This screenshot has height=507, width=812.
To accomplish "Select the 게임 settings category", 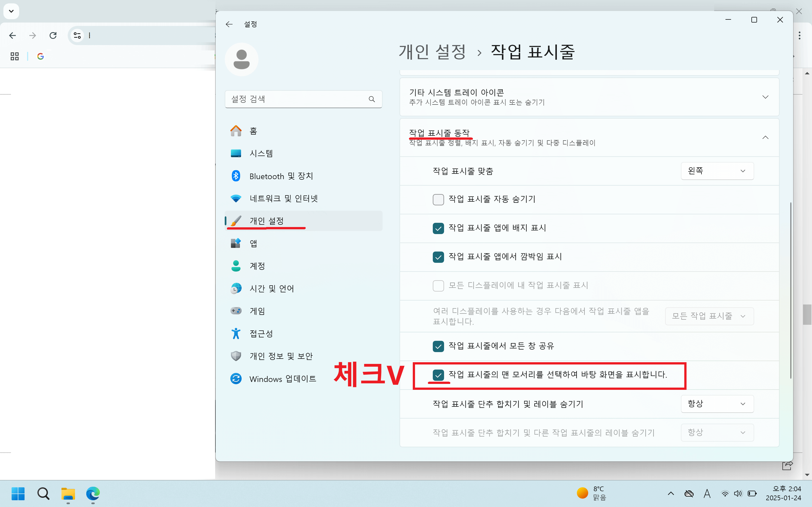I will 257,310.
